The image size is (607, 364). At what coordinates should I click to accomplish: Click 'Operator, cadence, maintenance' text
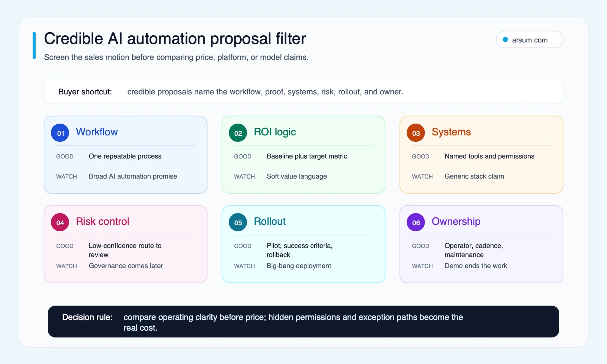click(x=474, y=250)
